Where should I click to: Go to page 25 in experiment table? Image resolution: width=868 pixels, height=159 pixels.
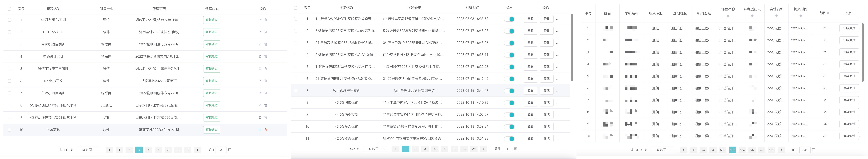[474, 149]
